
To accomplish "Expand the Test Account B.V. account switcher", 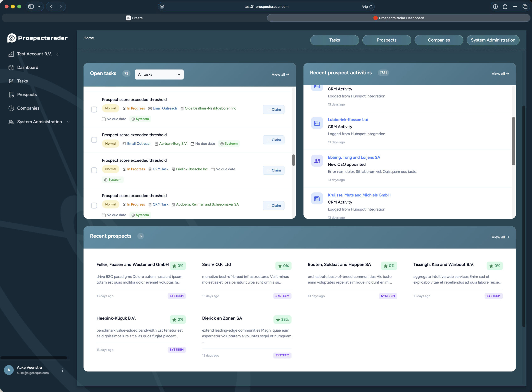I will 58,54.
